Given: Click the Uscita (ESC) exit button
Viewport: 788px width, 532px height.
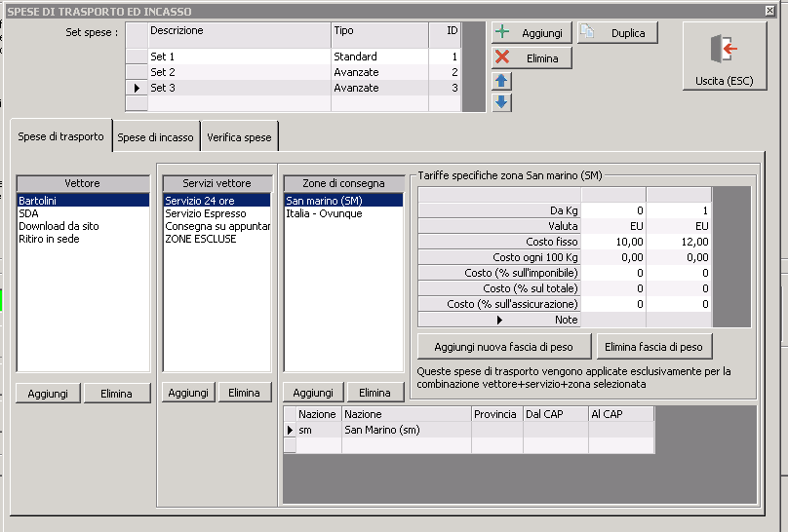Looking at the screenshot, I should coord(725,57).
